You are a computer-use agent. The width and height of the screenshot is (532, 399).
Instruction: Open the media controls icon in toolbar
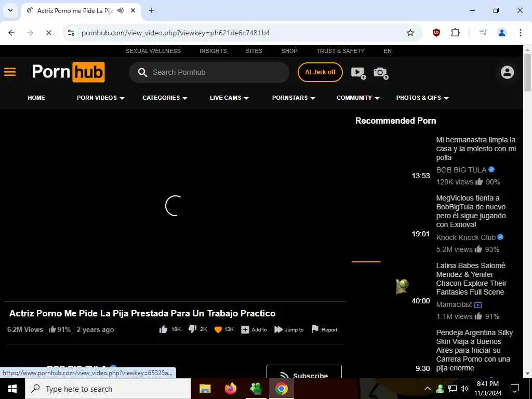(483, 33)
